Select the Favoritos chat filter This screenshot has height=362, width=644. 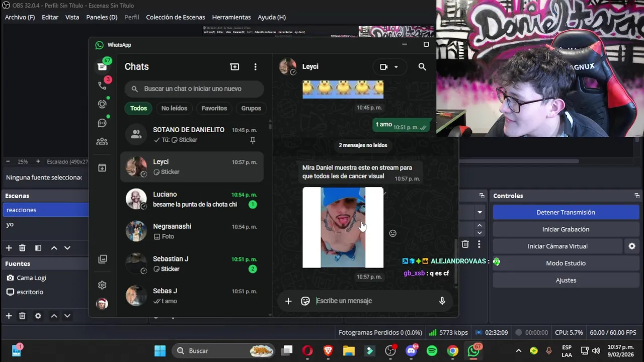[x=214, y=108]
